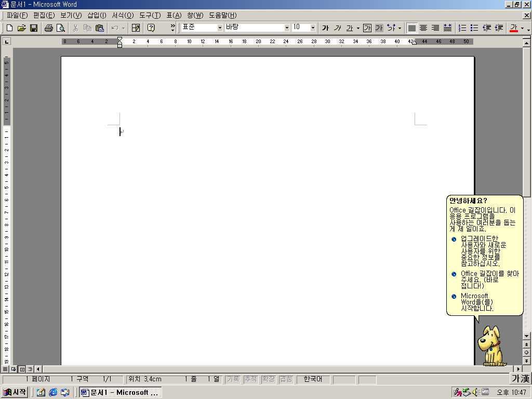This screenshot has width=532, height=399.
Task: Align text to the right
Action: coord(435,28)
